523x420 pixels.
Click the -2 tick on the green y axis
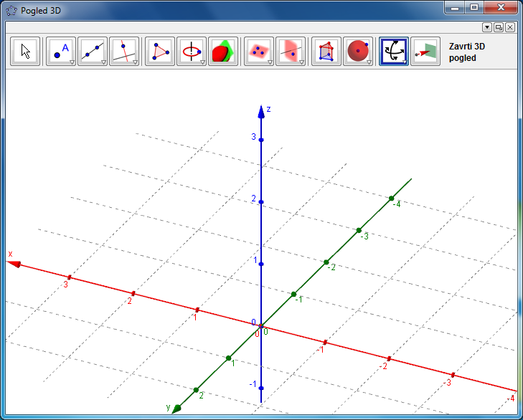(x=326, y=262)
